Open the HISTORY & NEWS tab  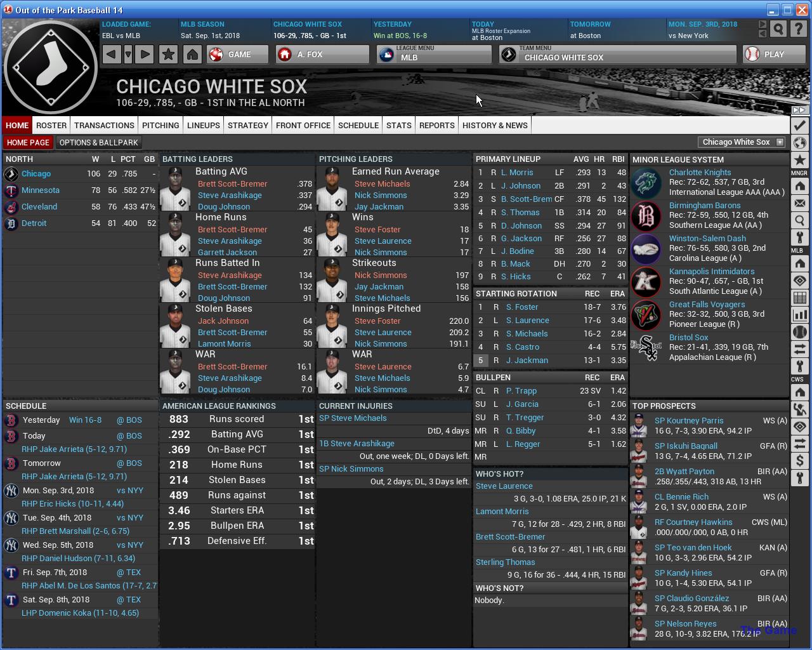[495, 125]
